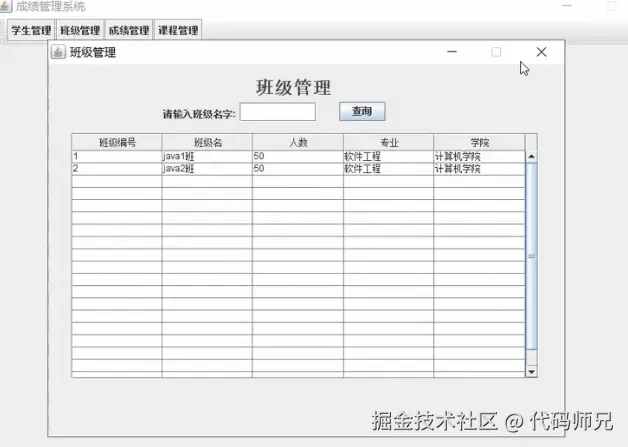
Task: Minimize the 成绩管理系统 main window
Action: (x=566, y=6)
